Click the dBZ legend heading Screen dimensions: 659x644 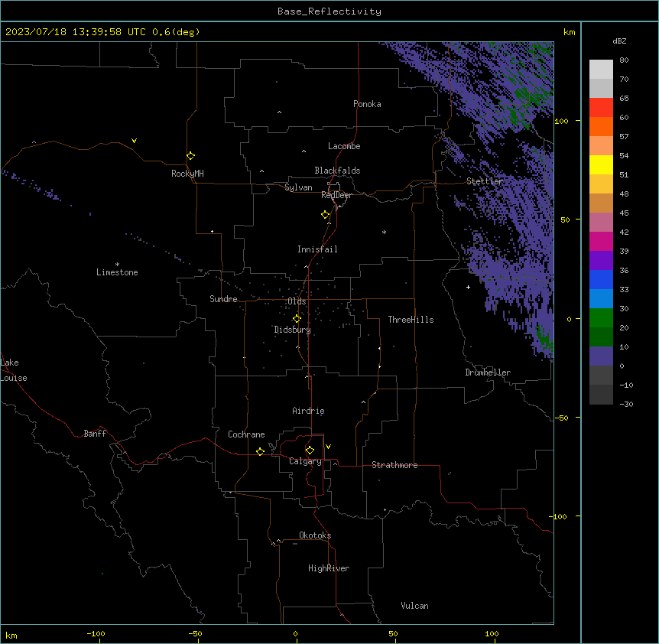click(619, 41)
